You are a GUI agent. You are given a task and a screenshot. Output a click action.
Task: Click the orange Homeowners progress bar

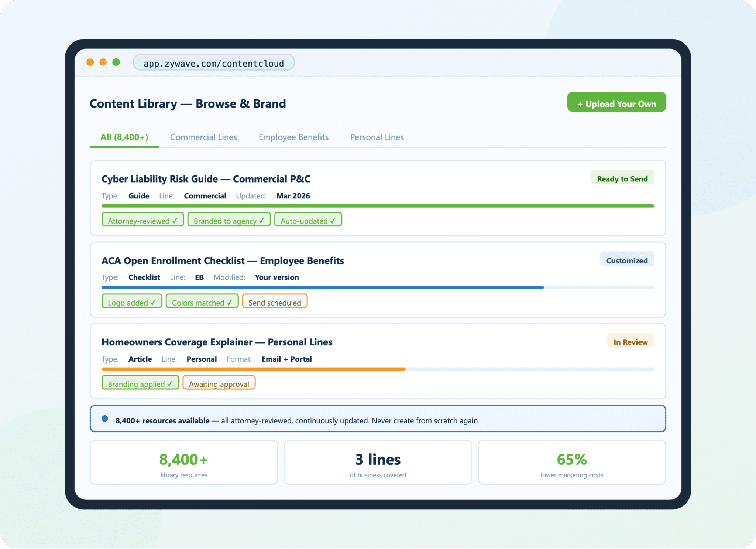point(253,369)
